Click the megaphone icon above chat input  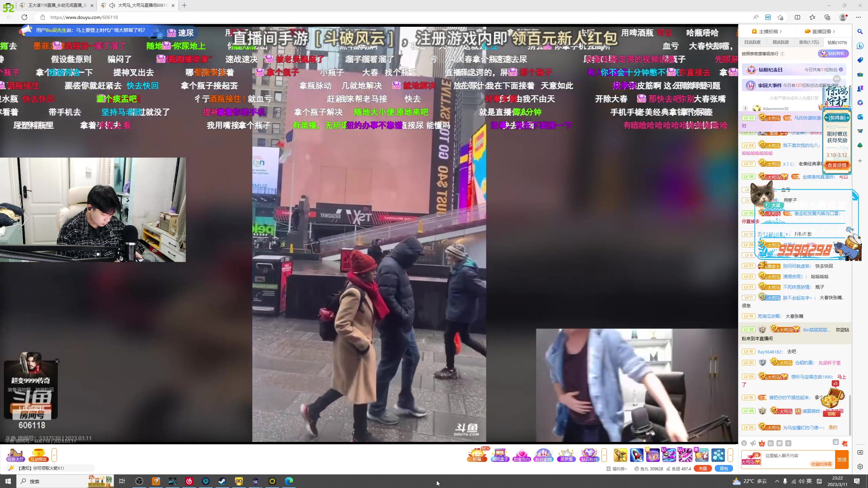[753, 443]
